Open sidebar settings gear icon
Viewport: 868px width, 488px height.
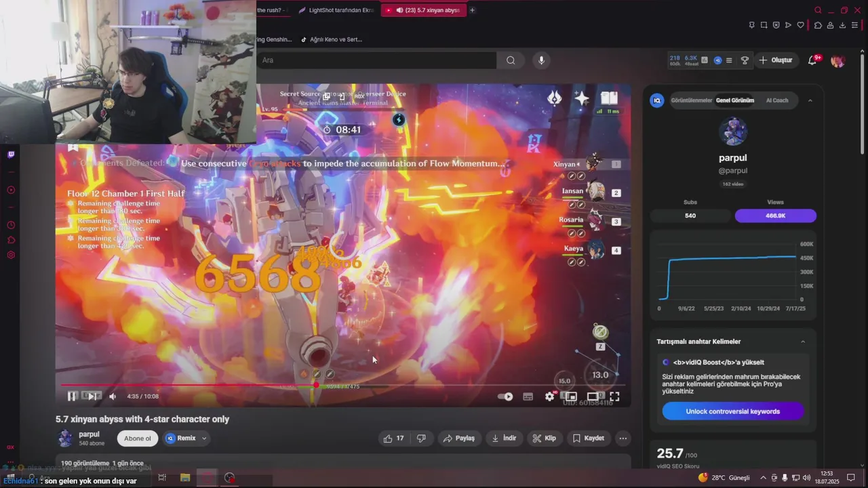click(11, 255)
